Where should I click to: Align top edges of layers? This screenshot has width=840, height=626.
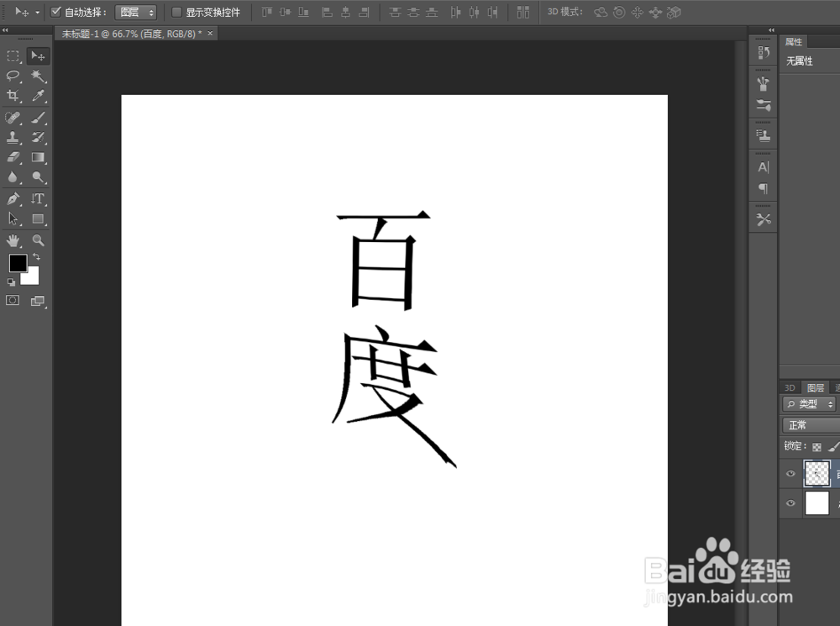pyautogui.click(x=267, y=12)
